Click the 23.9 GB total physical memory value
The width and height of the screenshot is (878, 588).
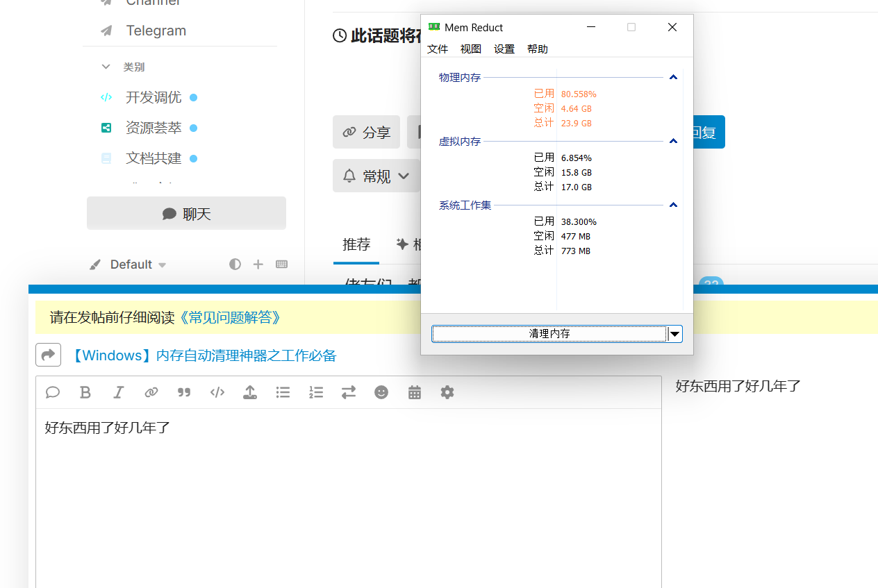[577, 123]
